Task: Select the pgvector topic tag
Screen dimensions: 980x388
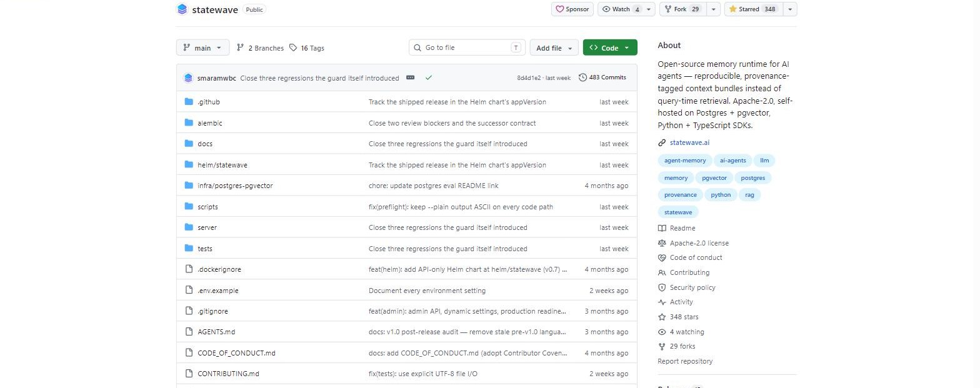Action: 714,178
